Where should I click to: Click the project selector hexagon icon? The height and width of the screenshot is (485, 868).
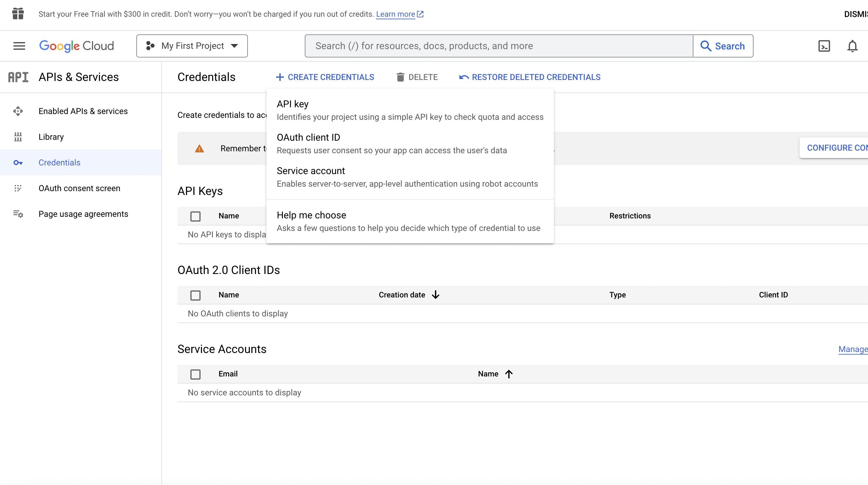click(150, 46)
